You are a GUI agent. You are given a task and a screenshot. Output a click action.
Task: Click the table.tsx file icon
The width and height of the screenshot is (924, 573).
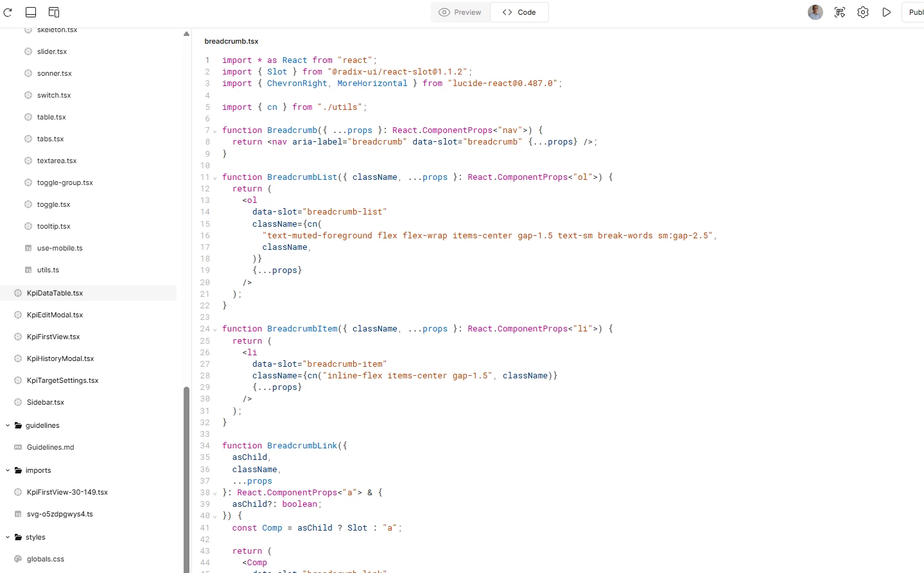pyautogui.click(x=28, y=117)
